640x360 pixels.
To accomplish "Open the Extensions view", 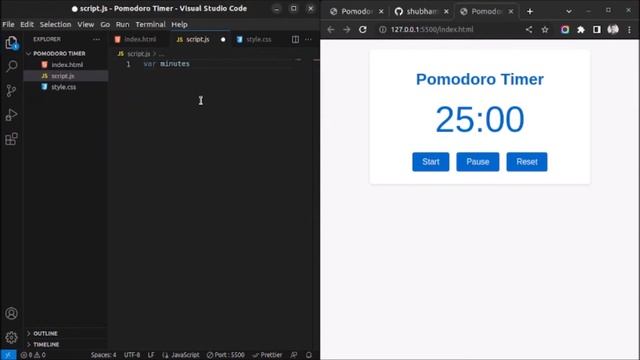I will (11, 139).
